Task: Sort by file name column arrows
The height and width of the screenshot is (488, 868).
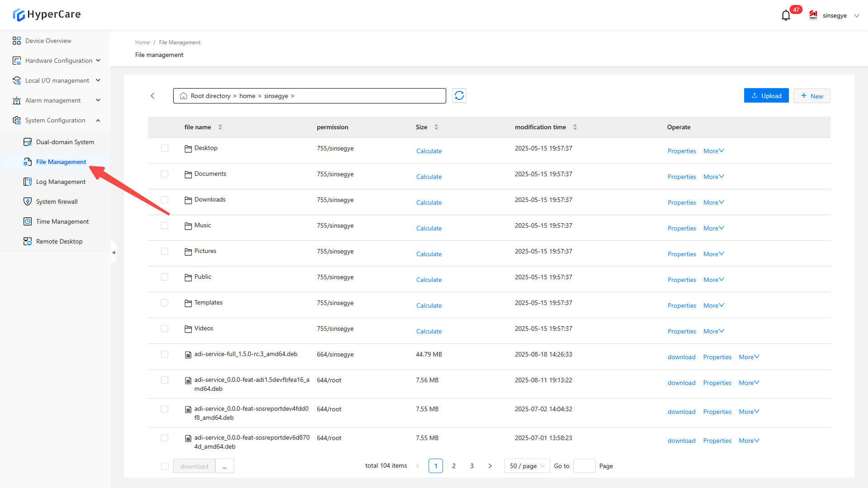Action: pos(220,127)
